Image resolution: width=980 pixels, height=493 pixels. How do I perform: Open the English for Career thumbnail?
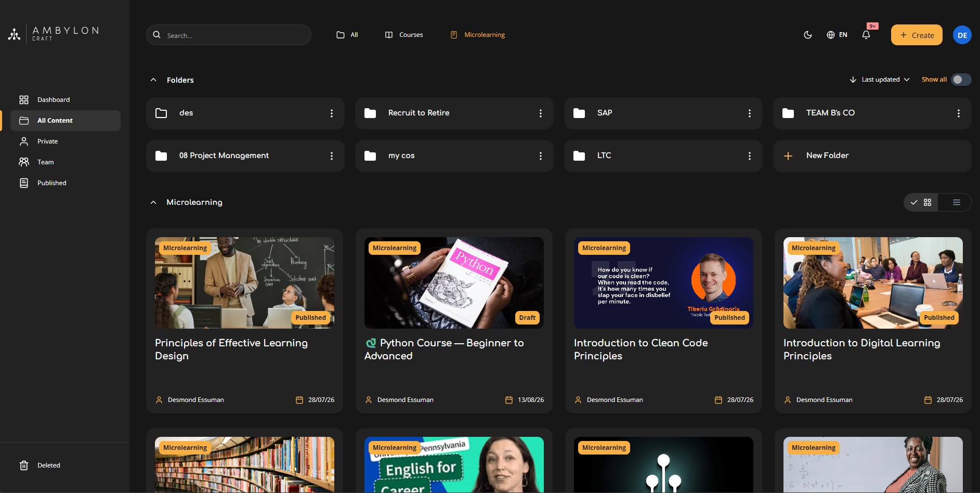click(454, 464)
